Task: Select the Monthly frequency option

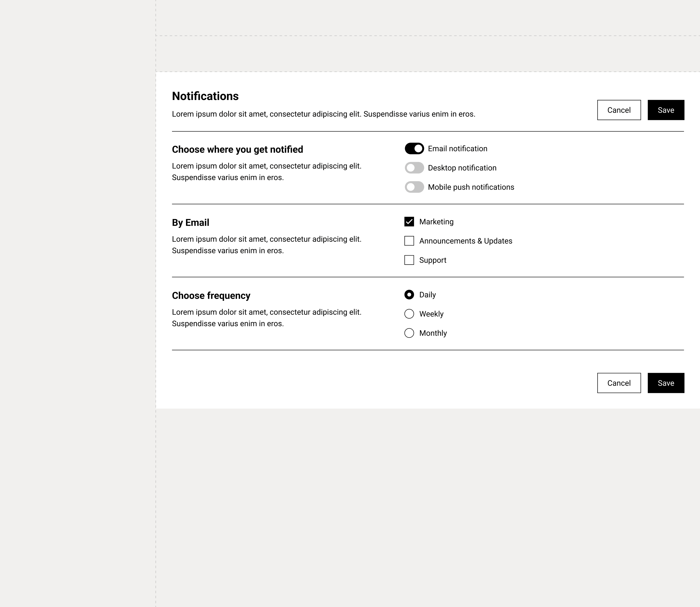Action: pos(409,333)
